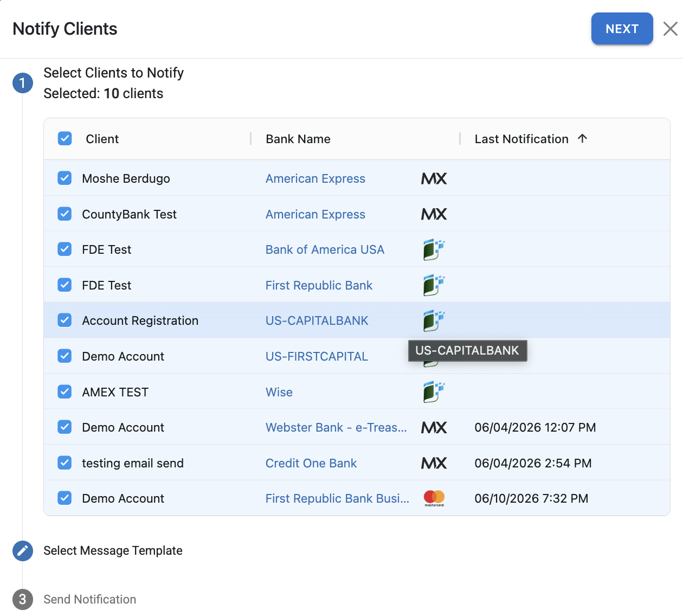
Task: Open Send Notification step
Action: [90, 599]
